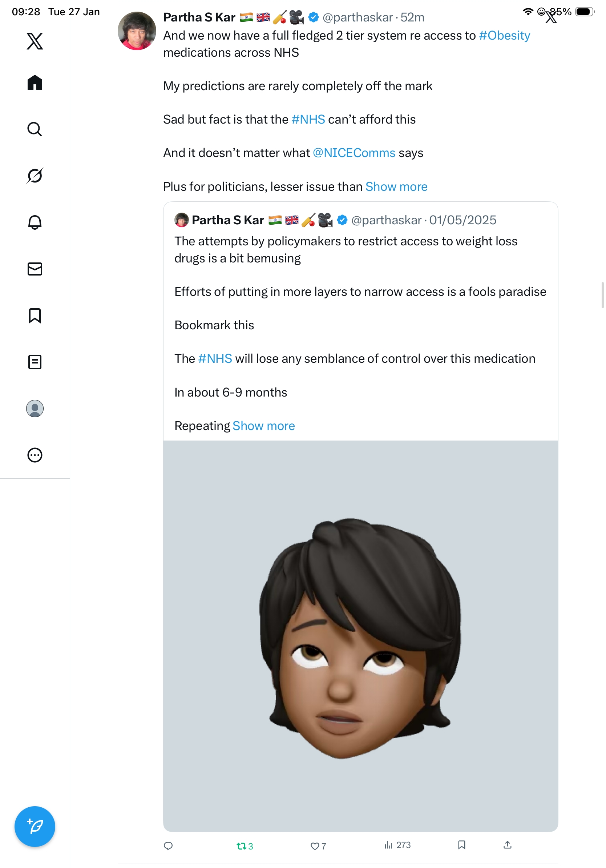Expand main tweet with Show more

click(396, 186)
